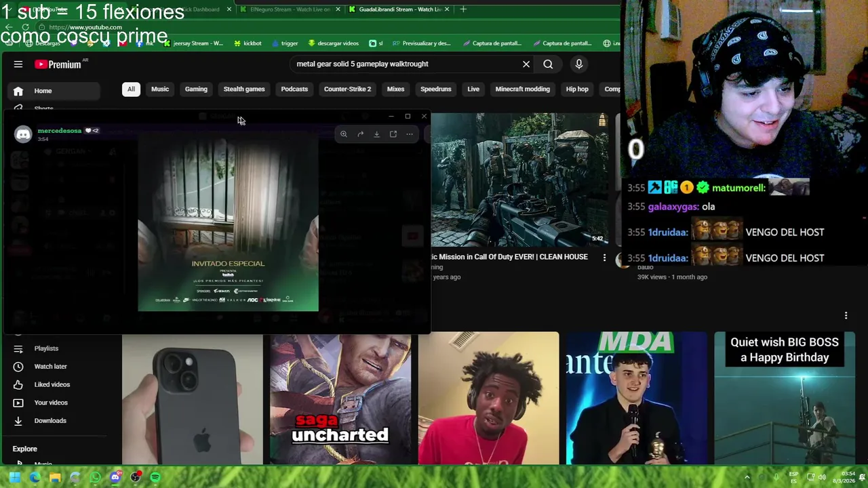
Task: Open Call of Duty Clean House video thumbnail
Action: pyautogui.click(x=520, y=180)
